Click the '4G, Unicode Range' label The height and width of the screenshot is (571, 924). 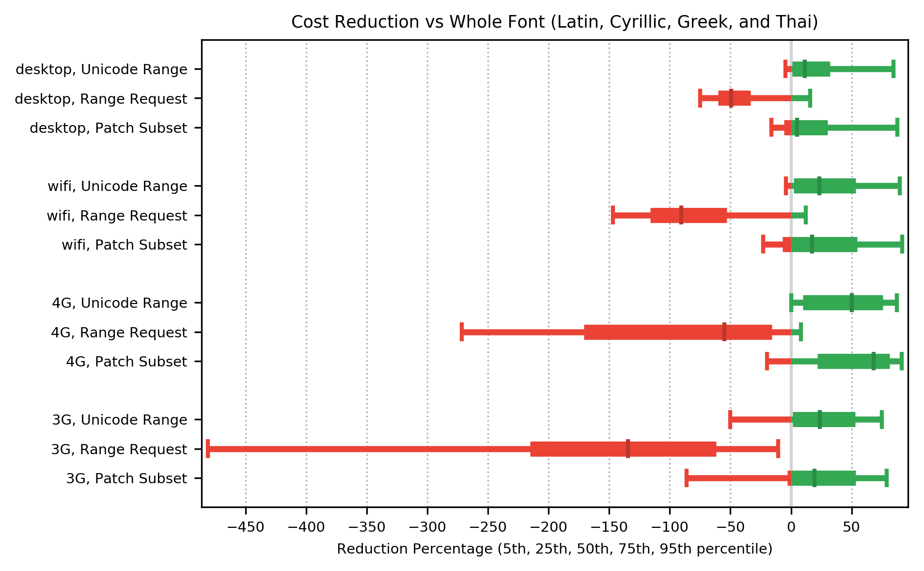click(x=119, y=303)
